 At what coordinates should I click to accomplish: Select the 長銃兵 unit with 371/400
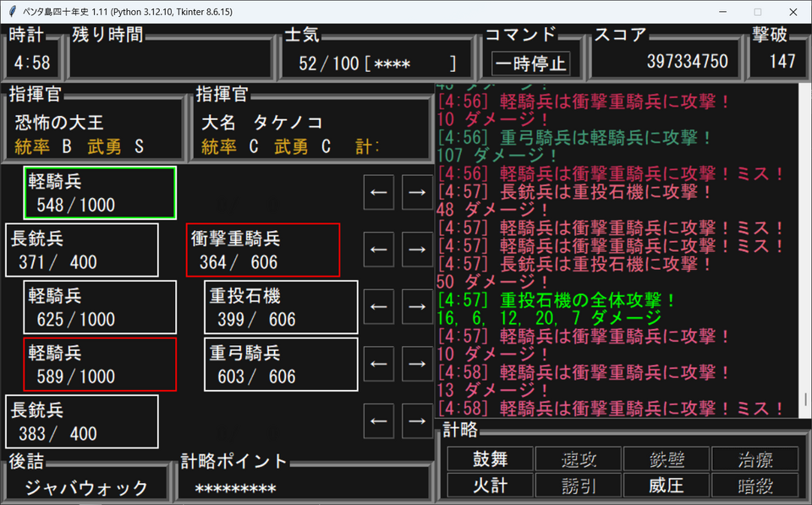pyautogui.click(x=82, y=250)
